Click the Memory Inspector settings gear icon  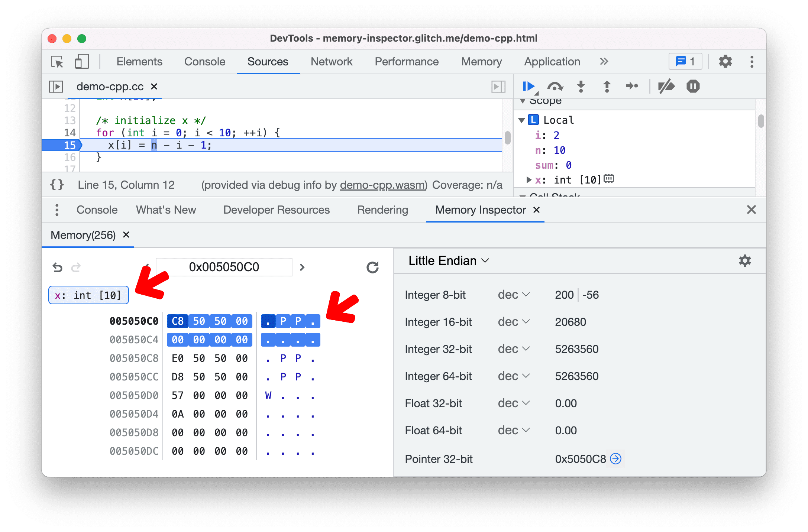744,261
